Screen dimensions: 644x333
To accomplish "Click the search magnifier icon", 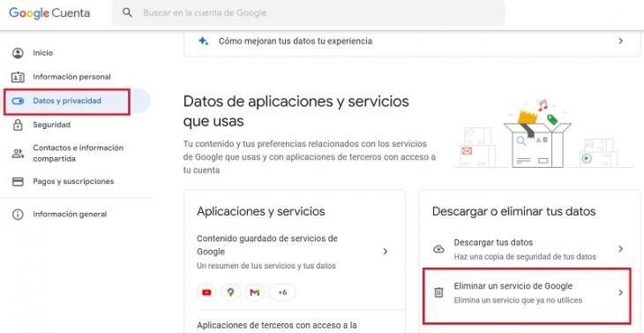I will click(x=128, y=12).
